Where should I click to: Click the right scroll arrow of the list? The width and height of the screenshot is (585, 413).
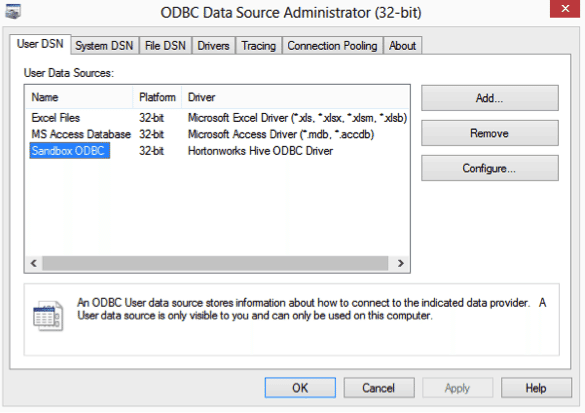(401, 263)
